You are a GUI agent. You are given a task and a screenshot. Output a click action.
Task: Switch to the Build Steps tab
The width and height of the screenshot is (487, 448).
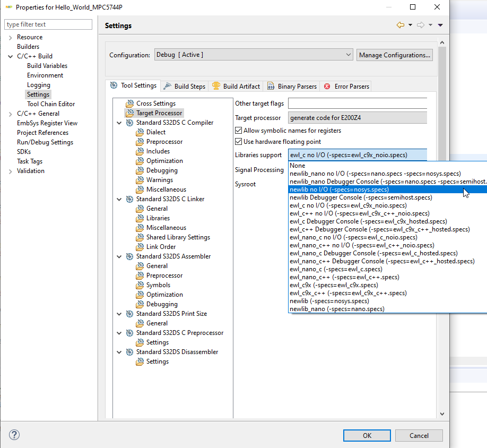185,87
